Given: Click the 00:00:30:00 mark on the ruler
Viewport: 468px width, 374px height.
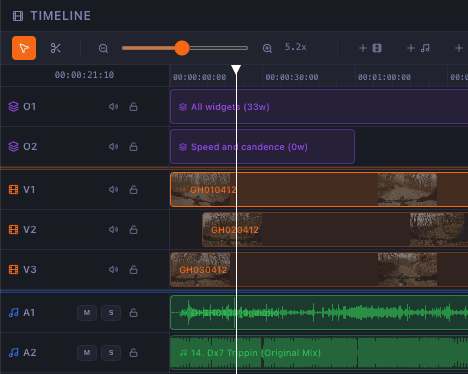Looking at the screenshot, I should point(292,77).
